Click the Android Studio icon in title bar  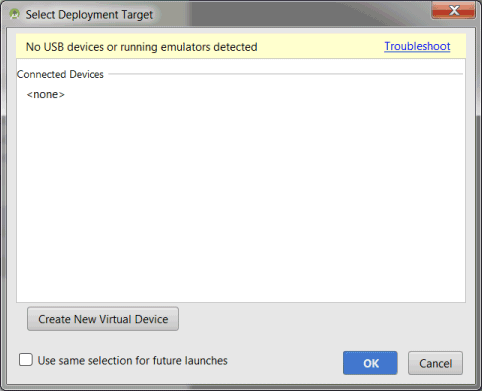tap(15, 14)
